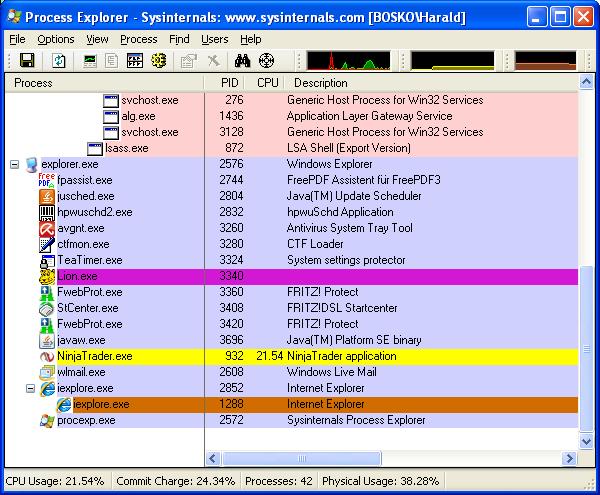Click the vertical scrollbar up arrow

(586, 82)
